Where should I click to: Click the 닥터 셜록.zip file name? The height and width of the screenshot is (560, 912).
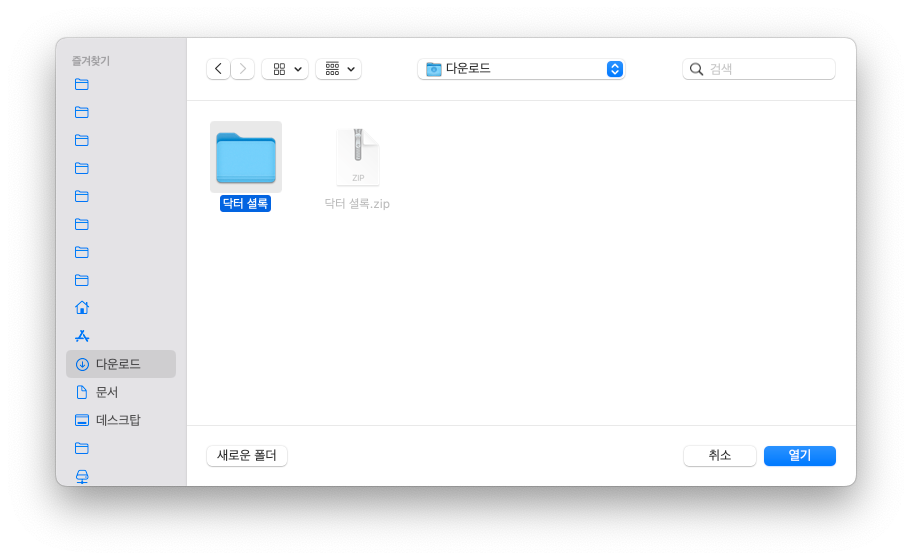[357, 204]
